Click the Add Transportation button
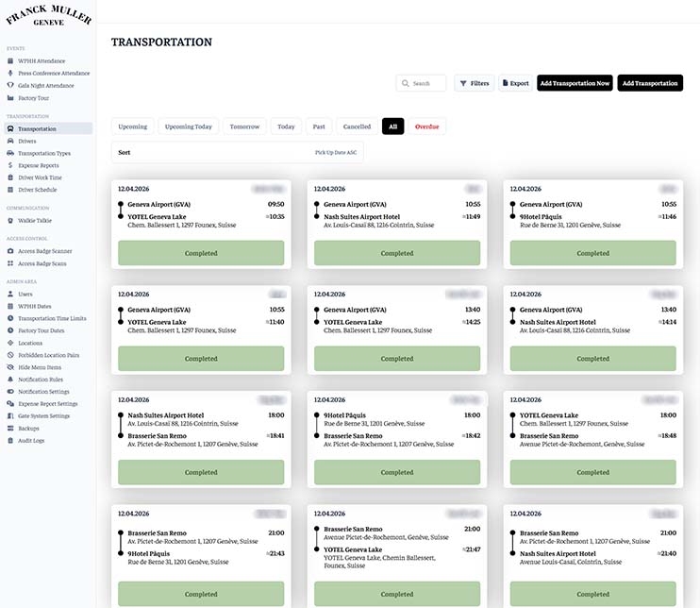The image size is (700, 608). point(650,83)
